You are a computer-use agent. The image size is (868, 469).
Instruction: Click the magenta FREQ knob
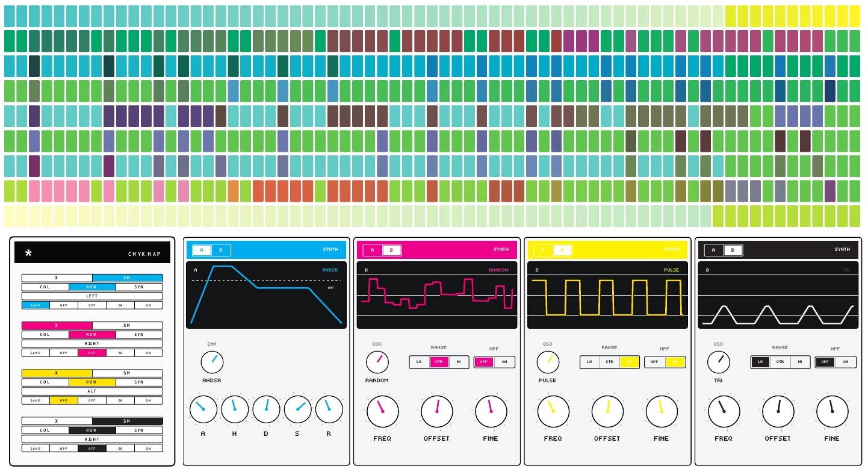[382, 411]
